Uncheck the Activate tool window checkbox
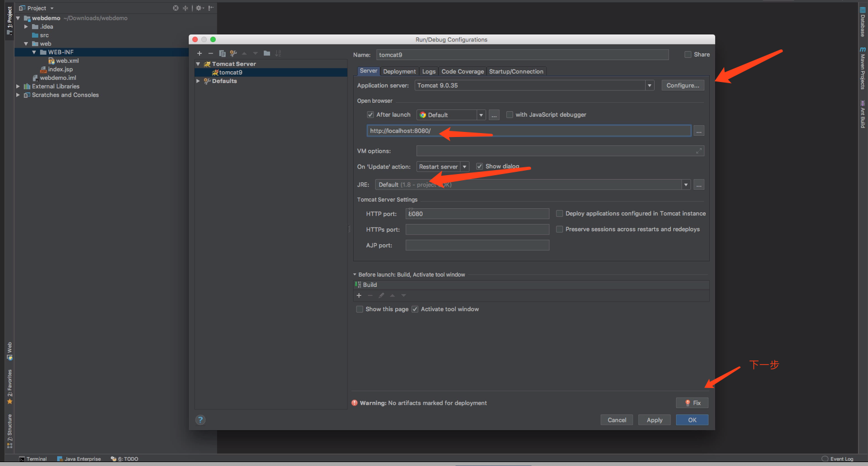 click(415, 309)
